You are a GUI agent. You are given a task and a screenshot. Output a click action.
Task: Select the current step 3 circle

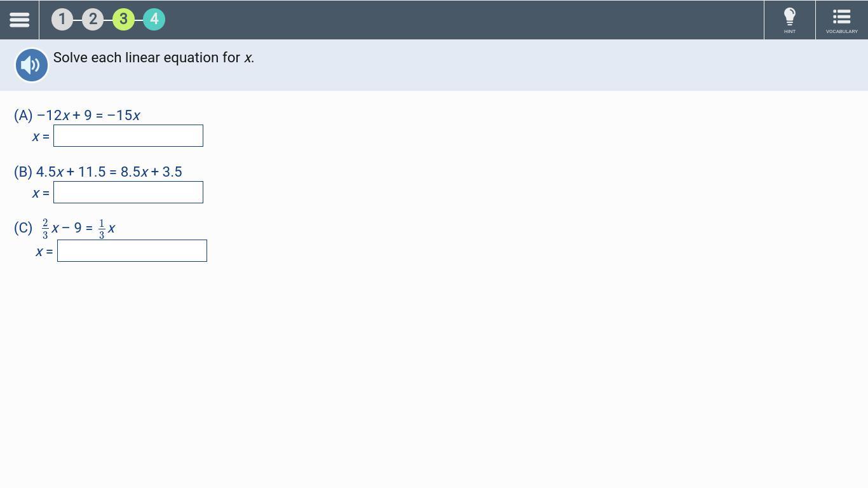pos(123,19)
